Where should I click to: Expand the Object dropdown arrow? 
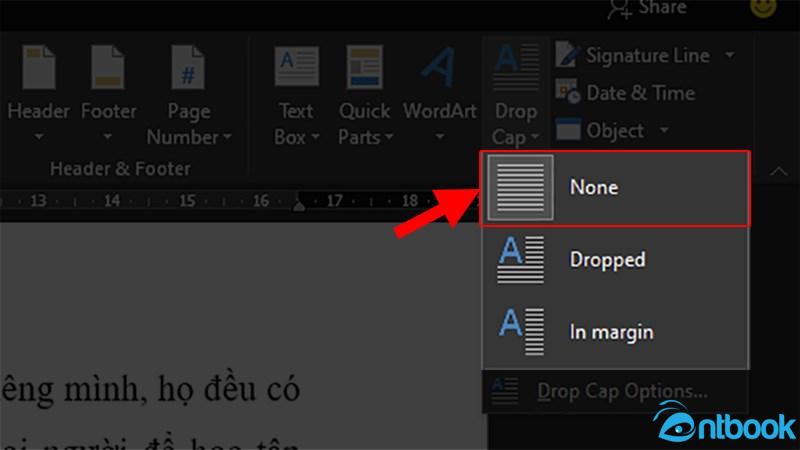(x=664, y=130)
